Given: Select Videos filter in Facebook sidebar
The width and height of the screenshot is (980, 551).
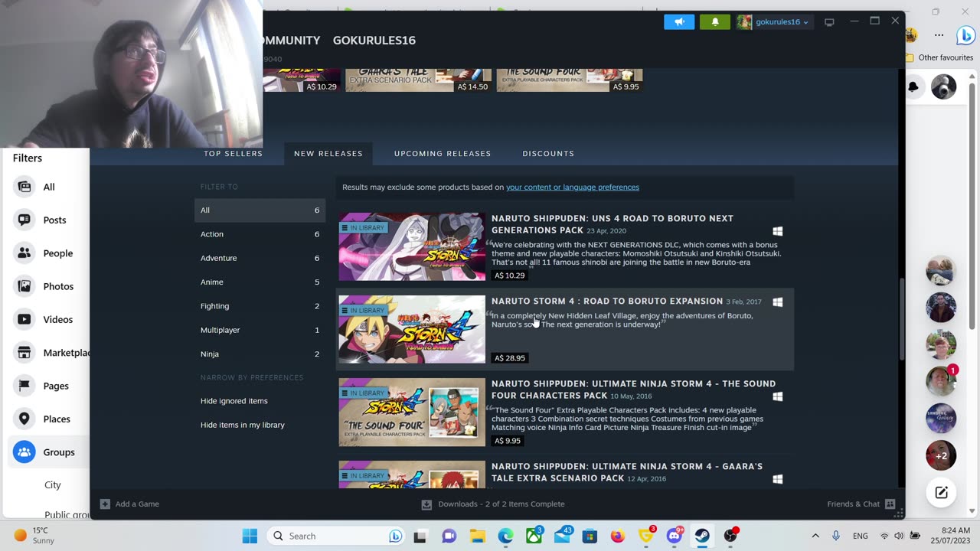Looking at the screenshot, I should pos(47,320).
